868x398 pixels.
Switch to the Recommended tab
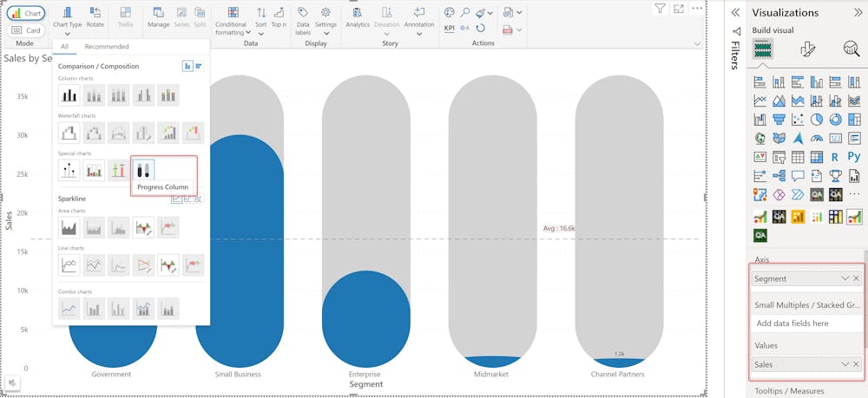106,47
